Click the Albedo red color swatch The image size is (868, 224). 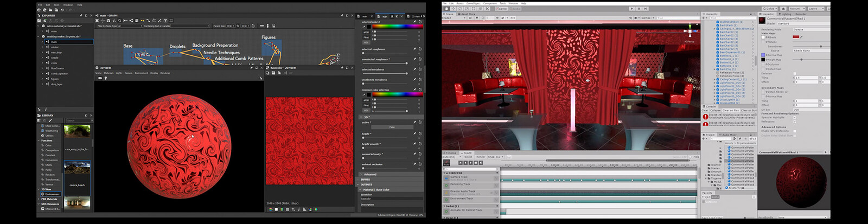796,37
